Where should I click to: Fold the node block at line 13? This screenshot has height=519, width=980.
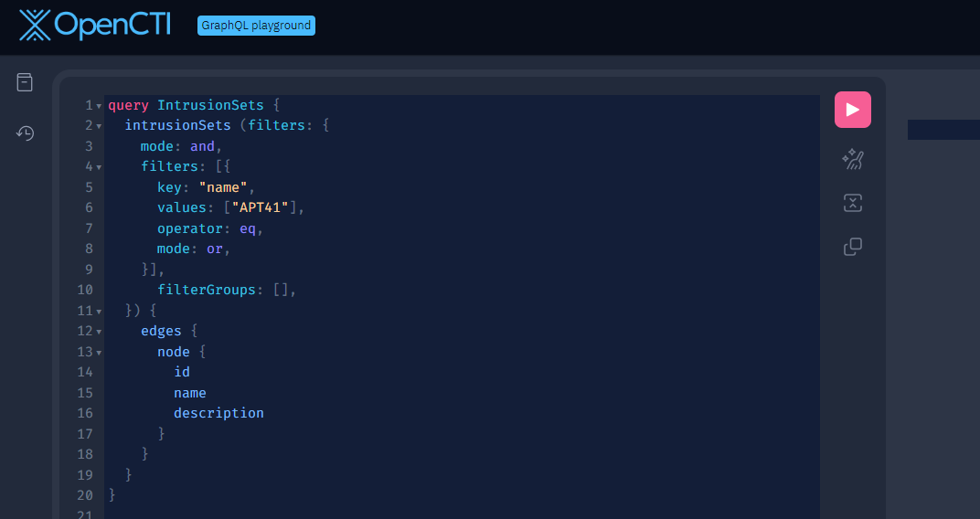[x=99, y=353]
